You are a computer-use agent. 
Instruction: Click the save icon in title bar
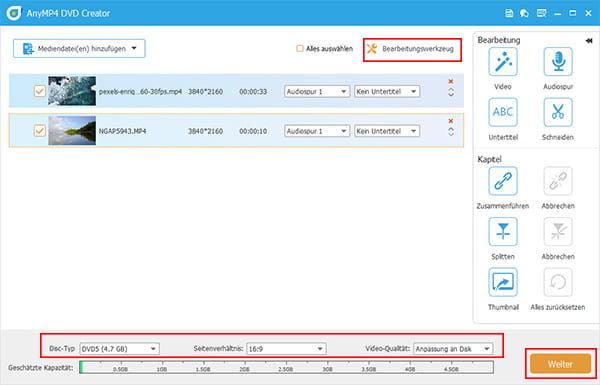coord(509,13)
